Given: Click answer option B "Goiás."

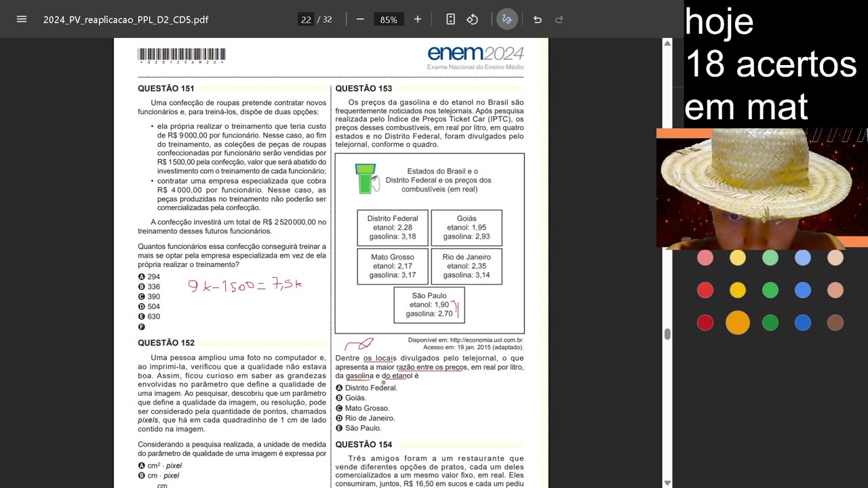Looking at the screenshot, I should coord(351,398).
